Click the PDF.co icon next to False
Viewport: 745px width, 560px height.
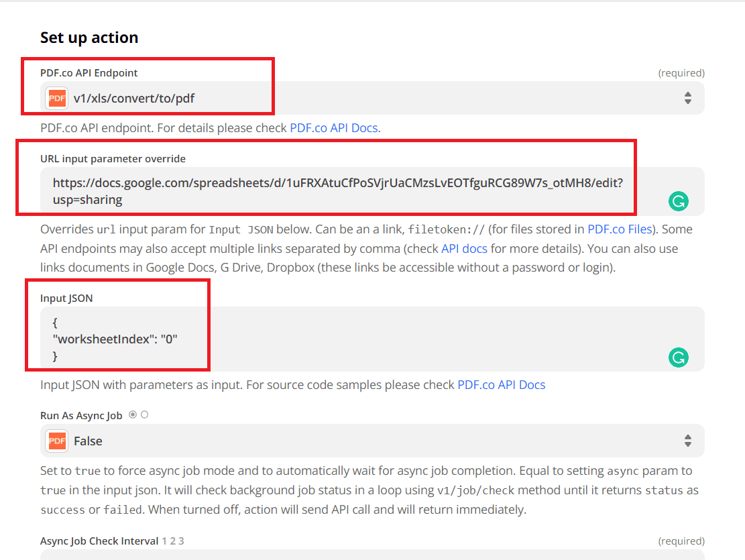(x=57, y=441)
